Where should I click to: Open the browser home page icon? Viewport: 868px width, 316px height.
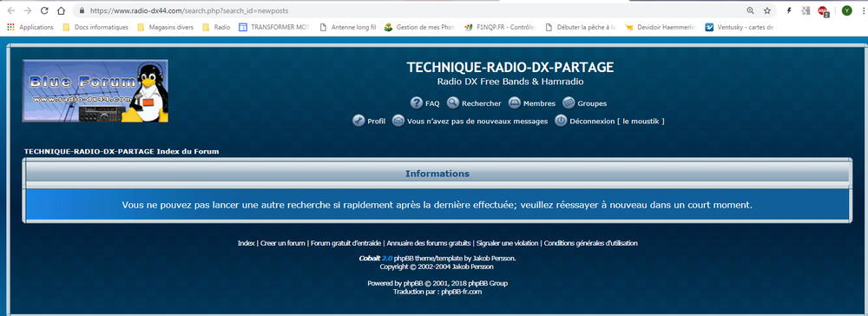(62, 10)
